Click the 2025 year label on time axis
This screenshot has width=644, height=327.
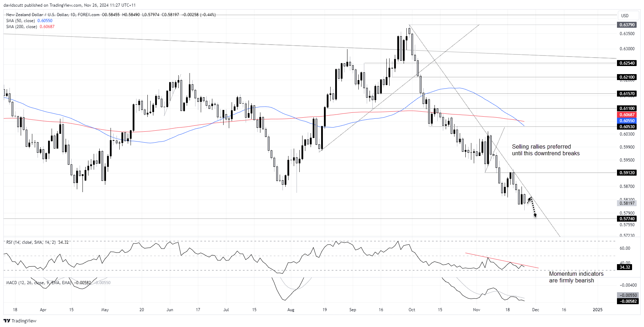(597, 310)
